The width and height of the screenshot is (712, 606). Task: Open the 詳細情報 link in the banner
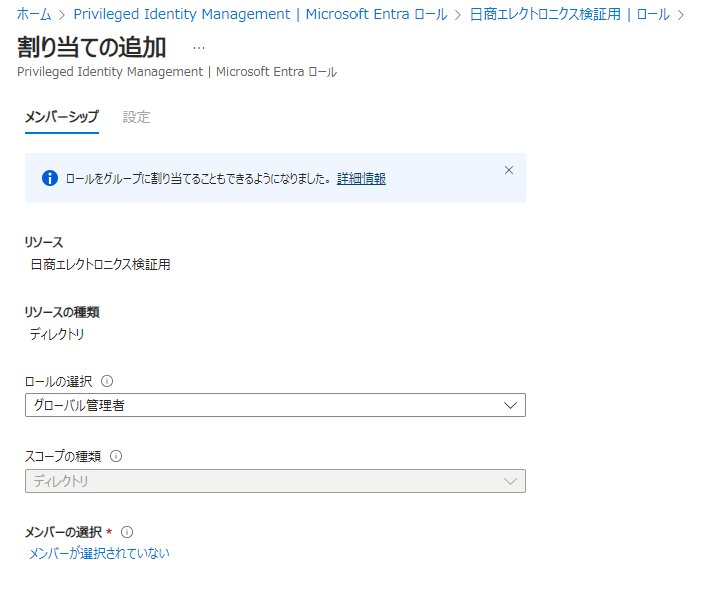(x=361, y=179)
